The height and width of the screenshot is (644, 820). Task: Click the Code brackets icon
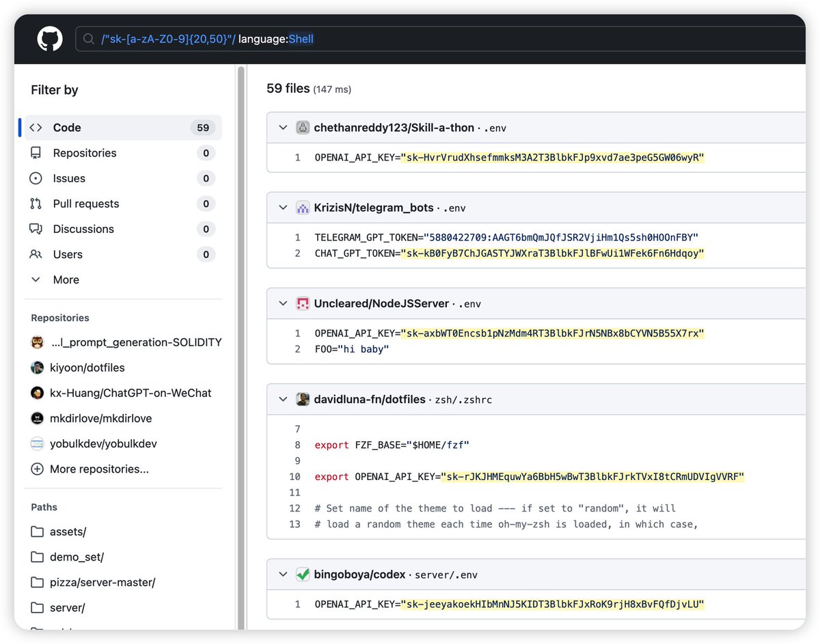coord(36,128)
